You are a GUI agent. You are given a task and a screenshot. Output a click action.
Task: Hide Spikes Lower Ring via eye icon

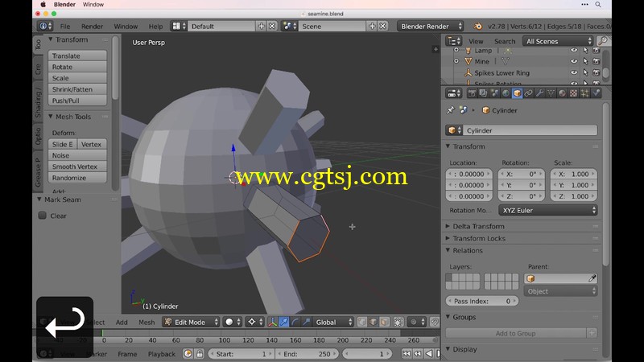[x=574, y=72]
